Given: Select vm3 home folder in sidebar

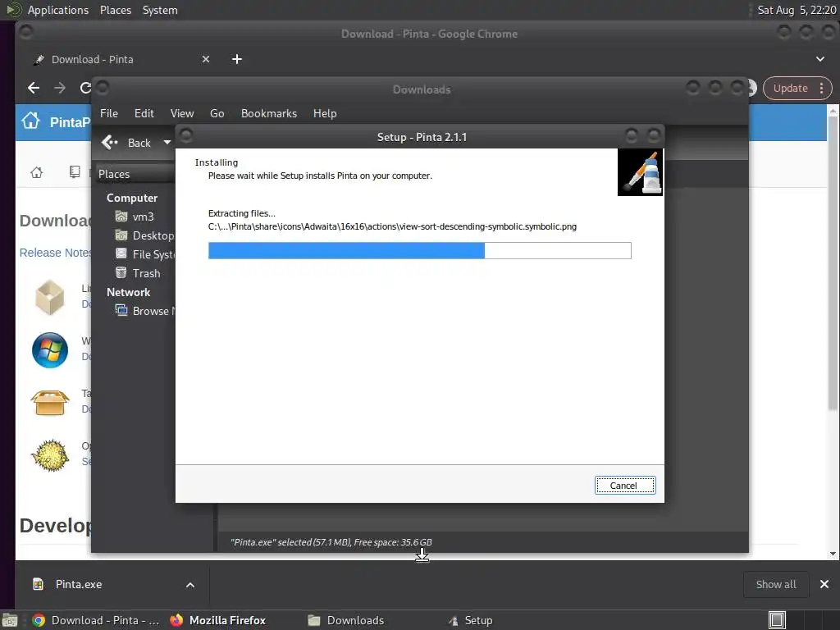Looking at the screenshot, I should [142, 217].
